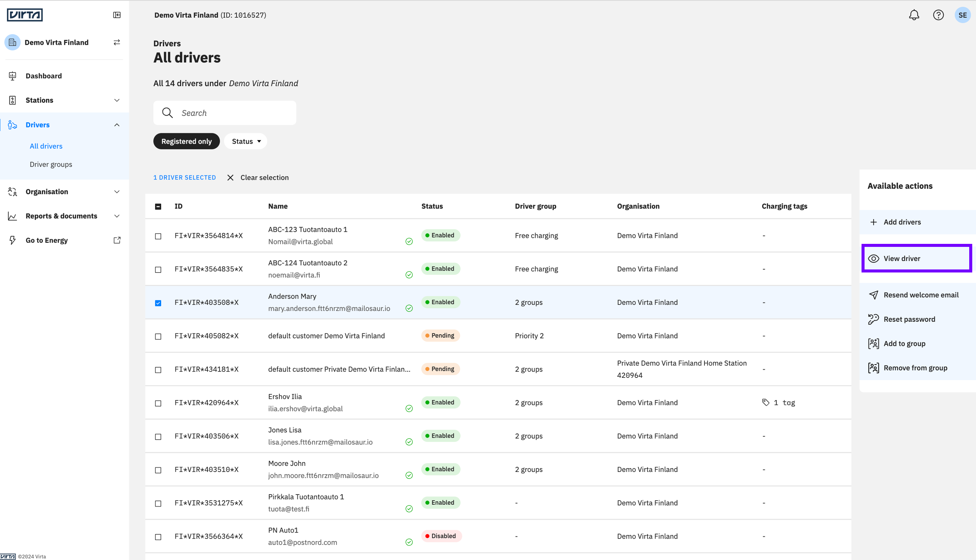Click the Disabled status badge for PN Auto1
Image resolution: width=976 pixels, height=560 pixels.
(x=441, y=536)
